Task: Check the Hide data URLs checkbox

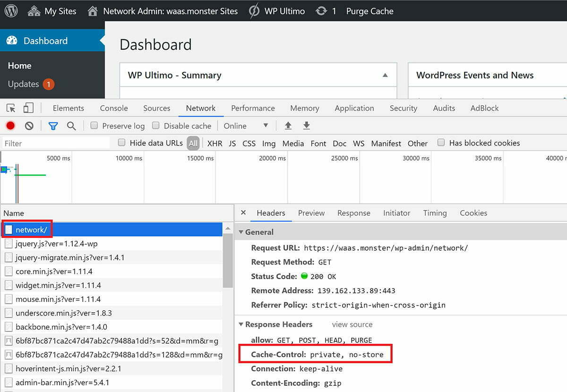Action: [x=122, y=143]
